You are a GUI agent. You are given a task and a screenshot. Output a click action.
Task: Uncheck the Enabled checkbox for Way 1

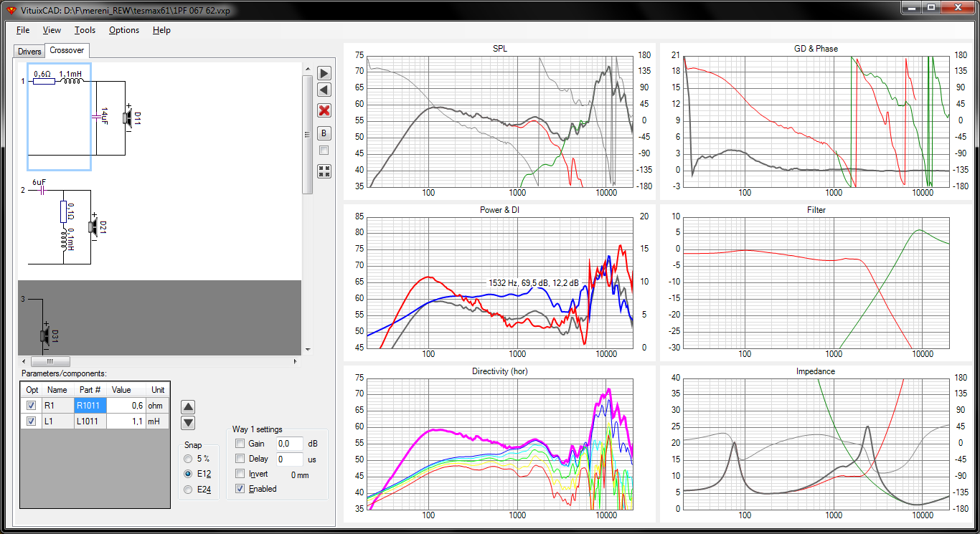coord(240,489)
